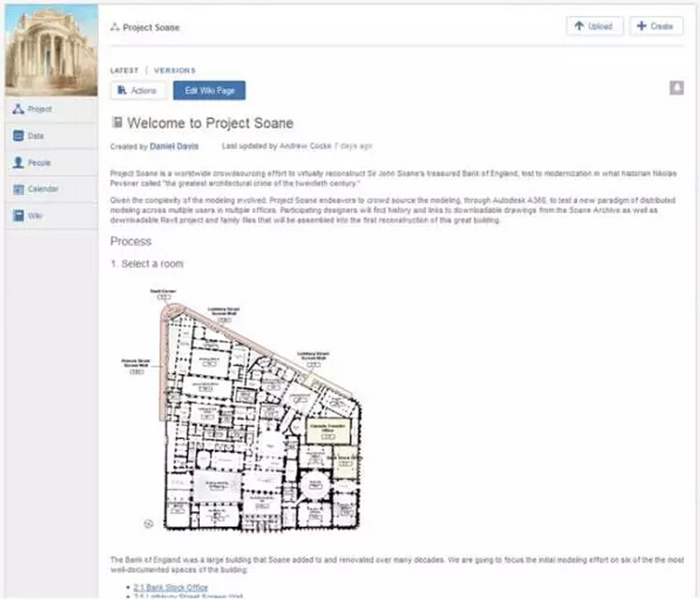Open the Wiki section in sidebar
The image size is (700, 603).
35,216
